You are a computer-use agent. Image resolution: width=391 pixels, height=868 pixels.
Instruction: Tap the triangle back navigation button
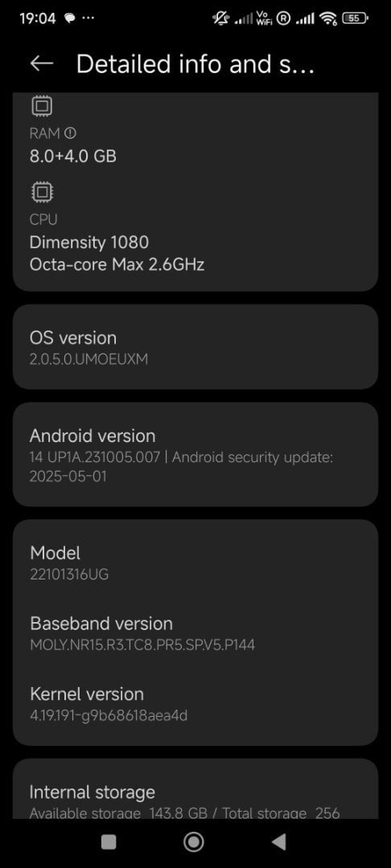point(278,842)
